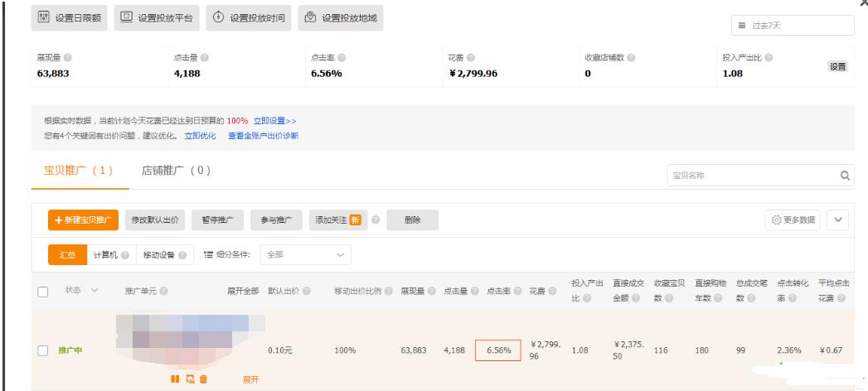Click help icon in 点击率 column header
Viewport: 868px width, 391px height.
pos(517,291)
